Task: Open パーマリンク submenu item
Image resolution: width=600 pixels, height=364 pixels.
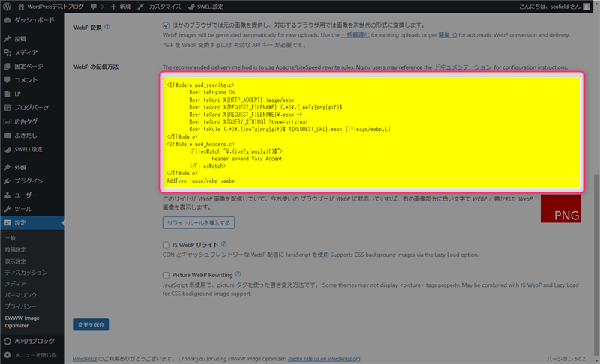Action: (x=21, y=295)
